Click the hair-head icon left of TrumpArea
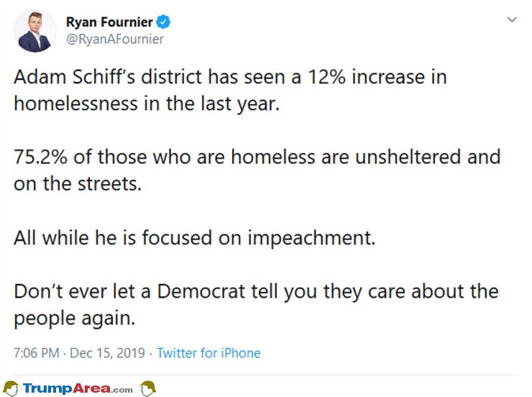Viewport: 532px width, 397px height. point(10,388)
